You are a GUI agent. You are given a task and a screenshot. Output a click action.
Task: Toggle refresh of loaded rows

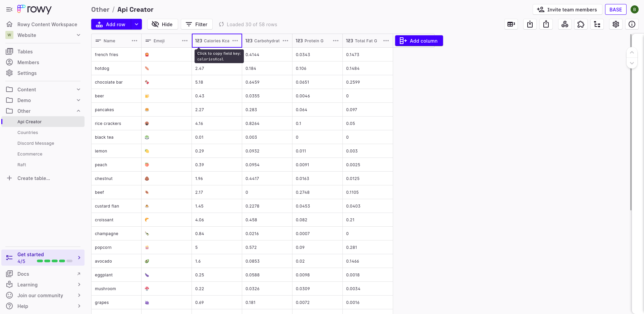(221, 24)
